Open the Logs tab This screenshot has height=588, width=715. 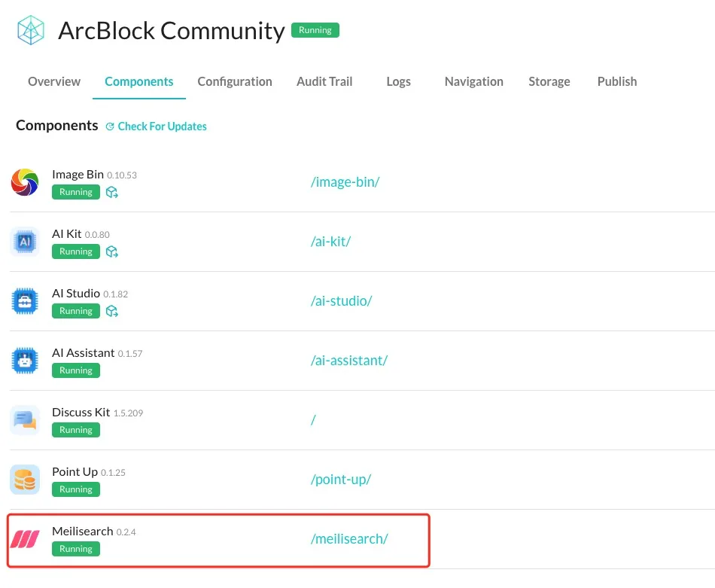pos(399,81)
